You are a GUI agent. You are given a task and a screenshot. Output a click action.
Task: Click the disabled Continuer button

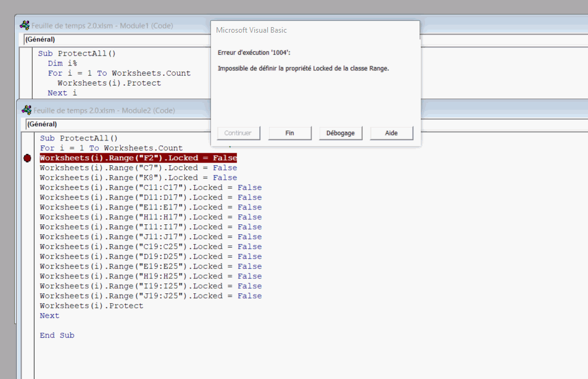tap(239, 133)
